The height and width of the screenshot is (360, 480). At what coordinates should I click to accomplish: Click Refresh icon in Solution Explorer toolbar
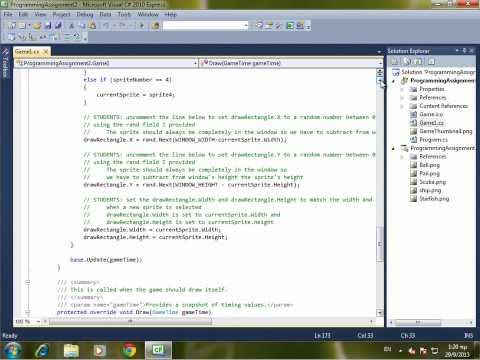(x=418, y=61)
